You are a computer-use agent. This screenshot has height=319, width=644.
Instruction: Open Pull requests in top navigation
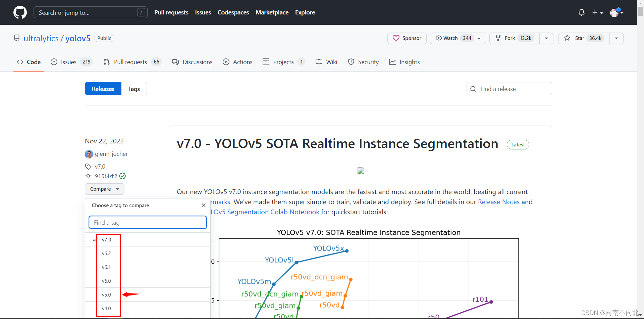point(171,12)
